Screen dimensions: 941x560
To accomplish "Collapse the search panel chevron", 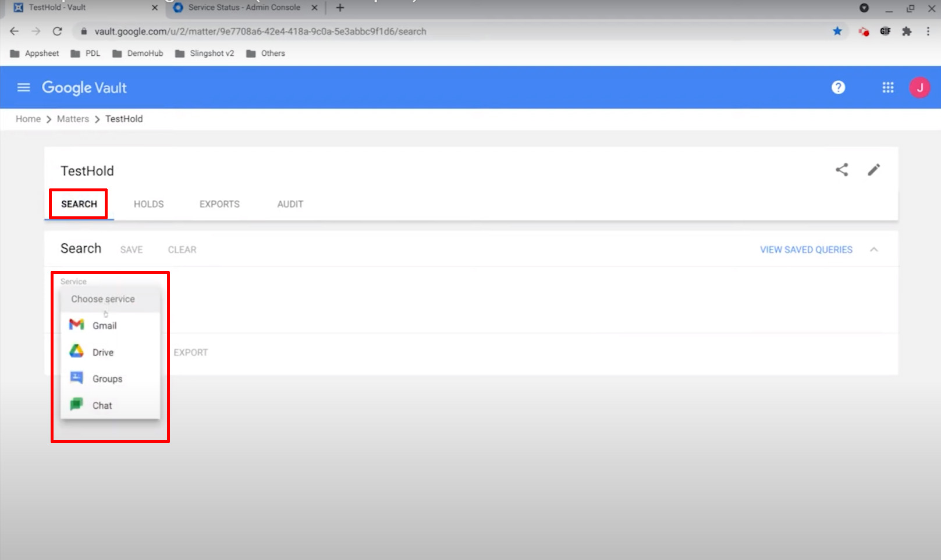I will click(x=873, y=249).
